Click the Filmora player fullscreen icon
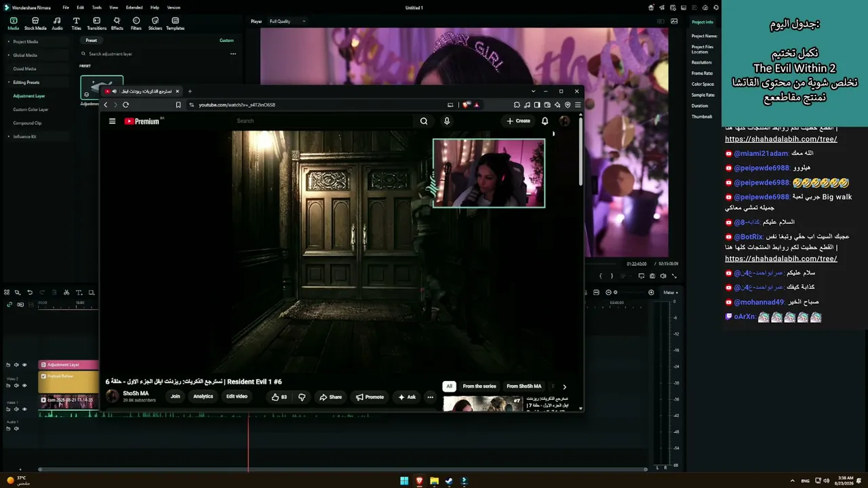This screenshot has width=868, height=488. click(674, 276)
